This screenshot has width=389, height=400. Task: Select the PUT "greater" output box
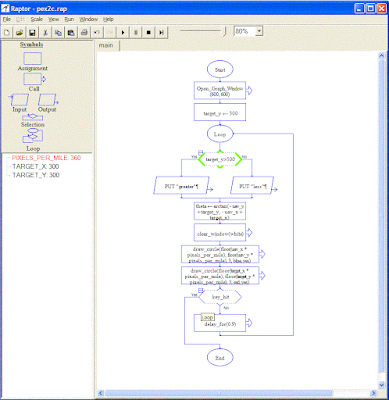pos(181,186)
